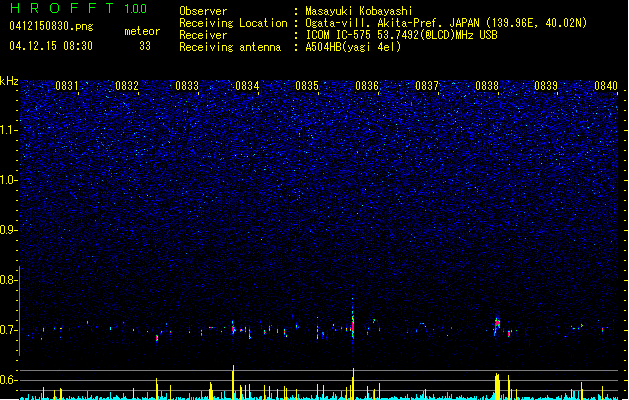Click the date stamp 04.12.15 08:30

click(x=51, y=46)
